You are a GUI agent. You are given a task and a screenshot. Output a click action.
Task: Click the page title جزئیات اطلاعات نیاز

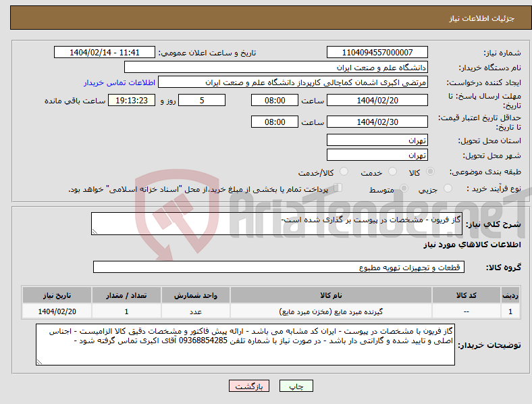(x=482, y=18)
